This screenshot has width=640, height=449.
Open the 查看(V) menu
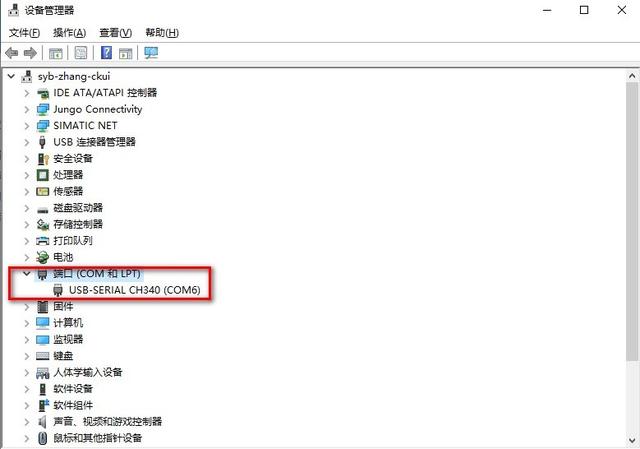click(116, 33)
